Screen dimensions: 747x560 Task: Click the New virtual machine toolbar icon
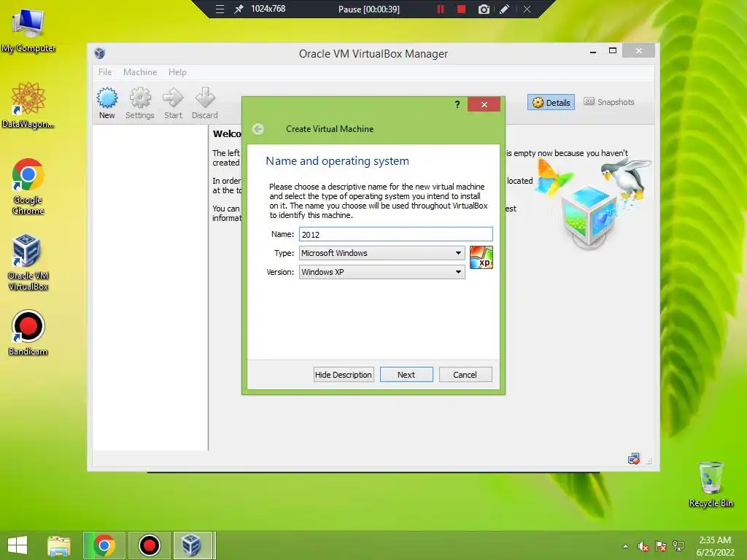click(x=107, y=98)
